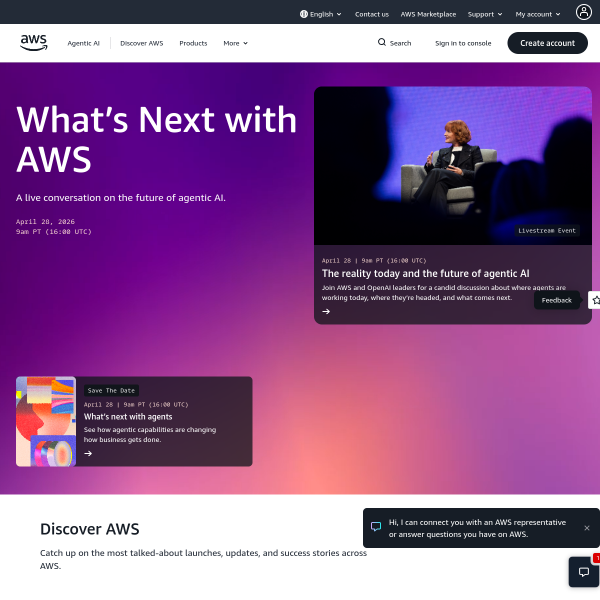The width and height of the screenshot is (600, 600).
Task: Click the Livestream Event badge
Action: tap(547, 230)
